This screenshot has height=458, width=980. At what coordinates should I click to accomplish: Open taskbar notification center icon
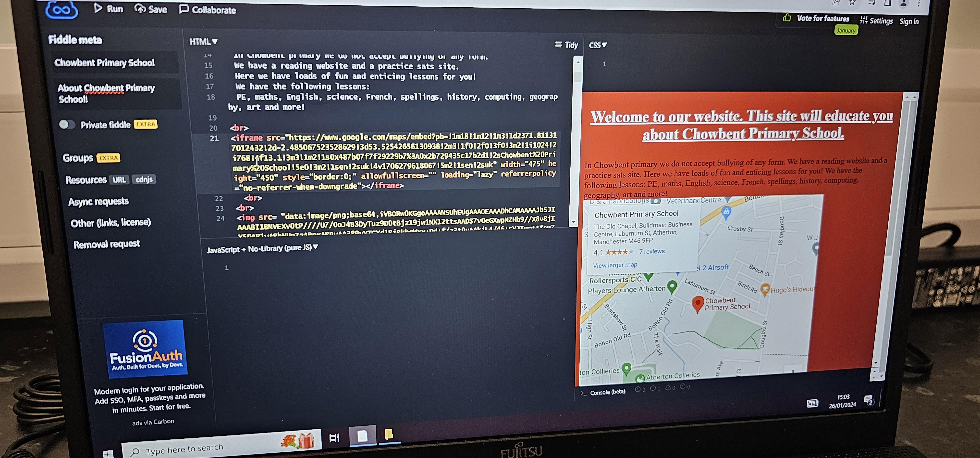869,401
